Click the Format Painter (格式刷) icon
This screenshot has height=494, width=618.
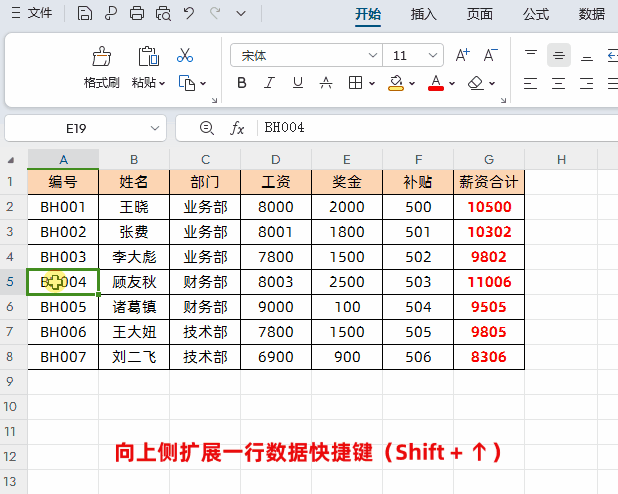[x=101, y=57]
